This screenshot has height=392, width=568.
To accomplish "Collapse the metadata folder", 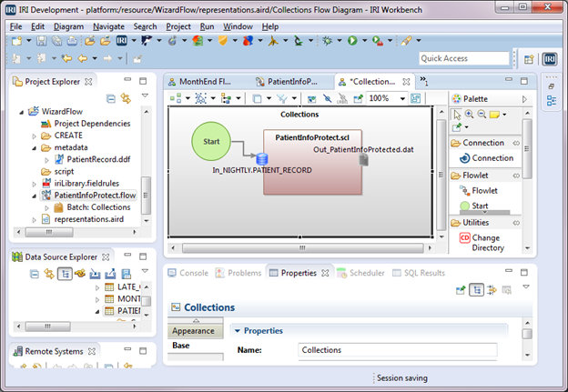I will [34, 148].
